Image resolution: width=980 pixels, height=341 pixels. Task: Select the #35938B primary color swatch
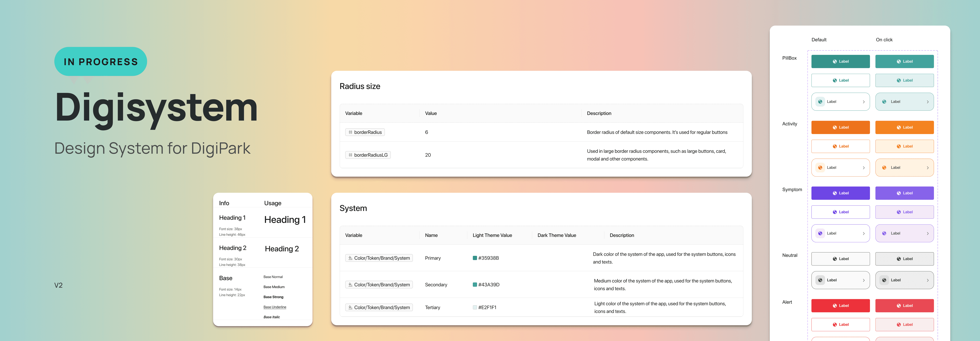[x=475, y=258]
